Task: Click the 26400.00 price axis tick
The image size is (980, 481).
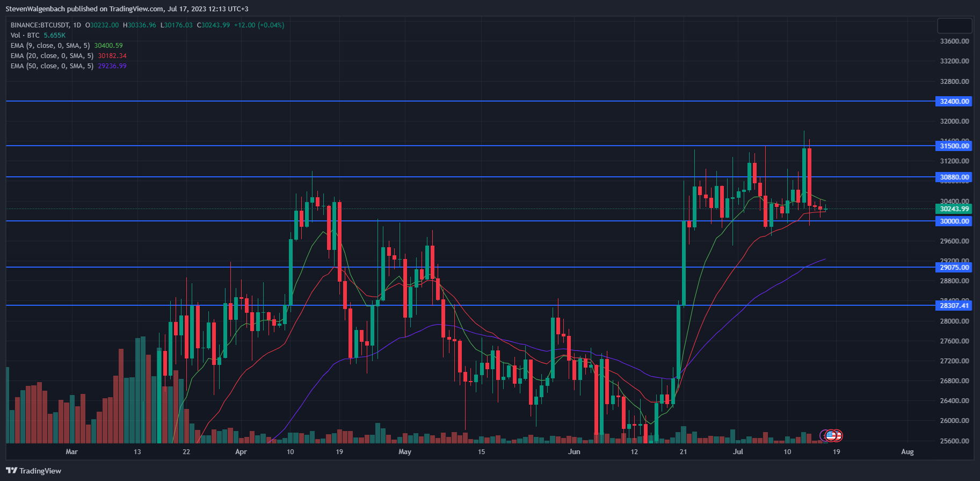Action: [x=955, y=401]
